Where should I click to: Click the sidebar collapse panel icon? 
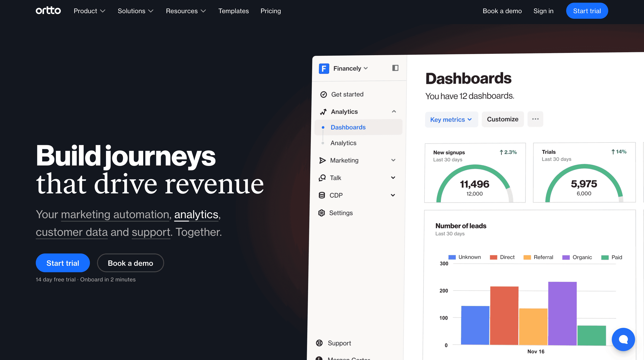(395, 68)
